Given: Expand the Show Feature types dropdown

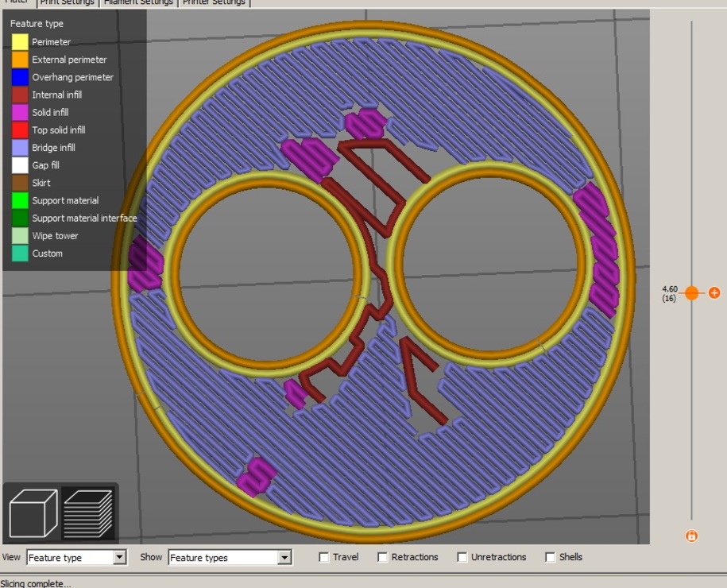Looking at the screenshot, I should pyautogui.click(x=230, y=558).
